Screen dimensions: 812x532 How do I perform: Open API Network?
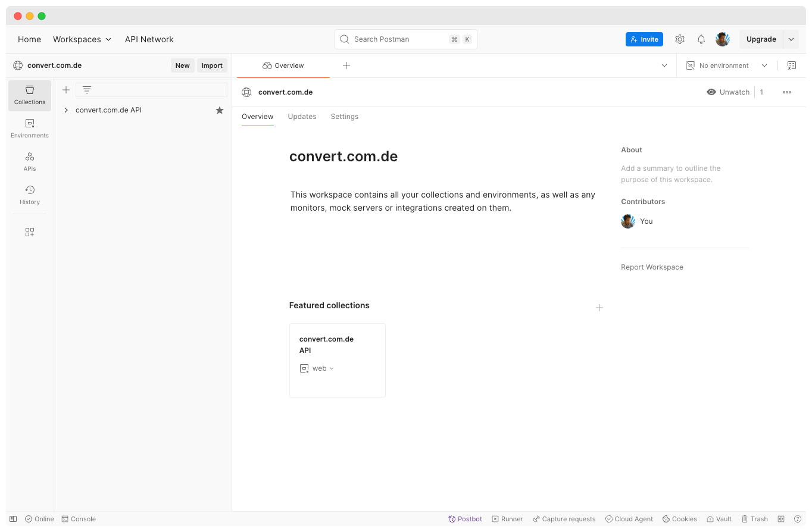(x=149, y=39)
